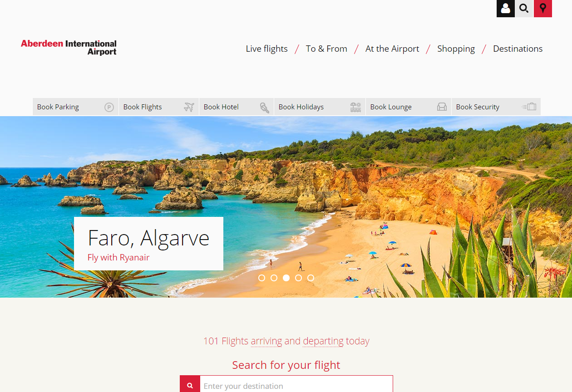Viewport: 572px width, 392px height.
Task: Open the red map pin icon
Action: tap(542, 9)
